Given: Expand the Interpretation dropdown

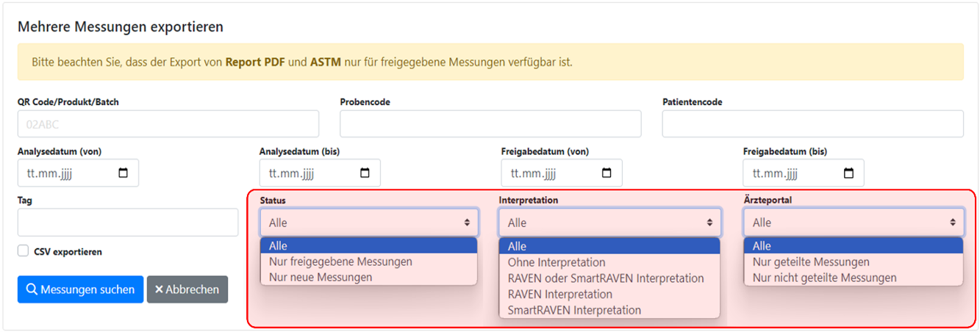Looking at the screenshot, I should pyautogui.click(x=609, y=223).
